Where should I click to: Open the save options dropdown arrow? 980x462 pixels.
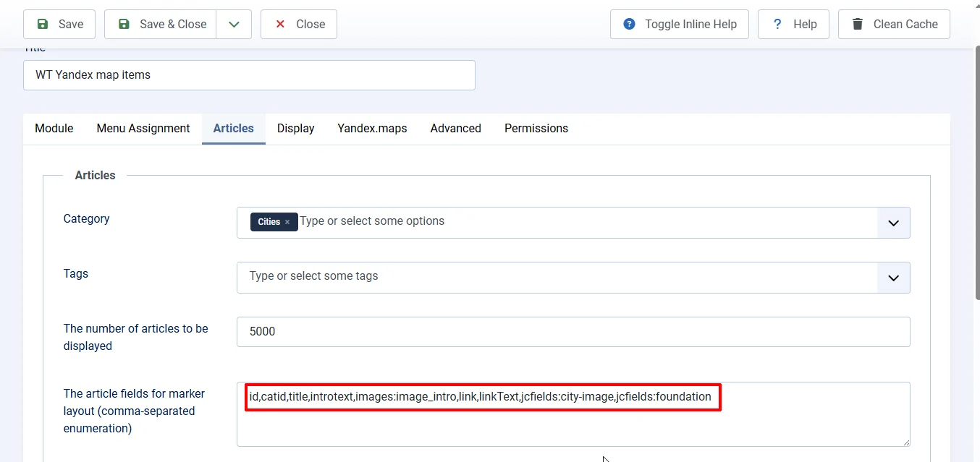[x=234, y=24]
